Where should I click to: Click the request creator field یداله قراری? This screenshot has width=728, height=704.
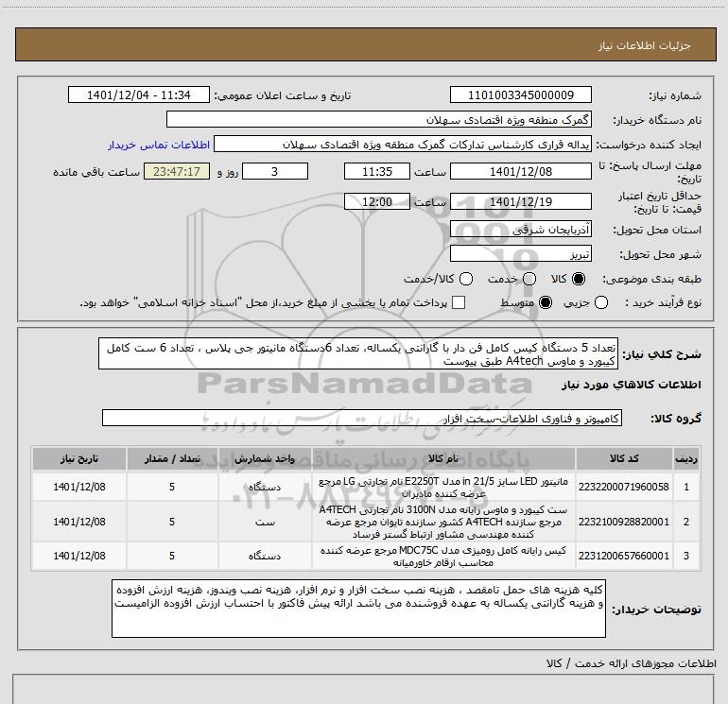[403, 145]
